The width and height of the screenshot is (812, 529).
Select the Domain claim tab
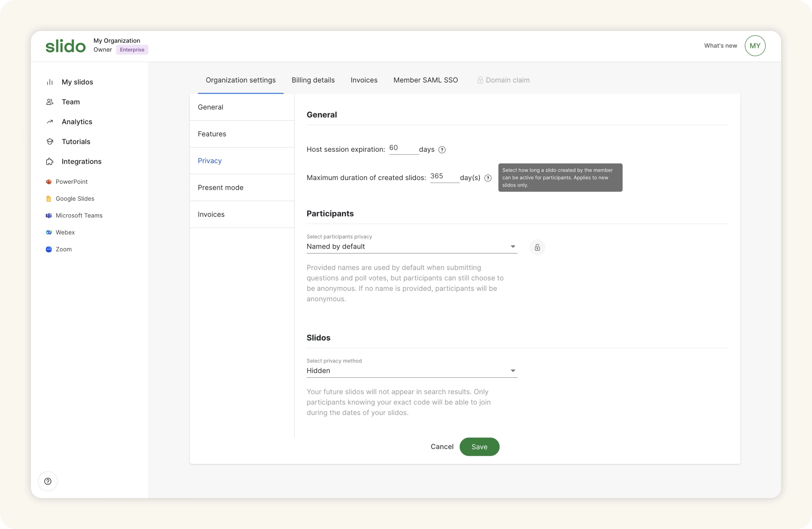coord(503,80)
